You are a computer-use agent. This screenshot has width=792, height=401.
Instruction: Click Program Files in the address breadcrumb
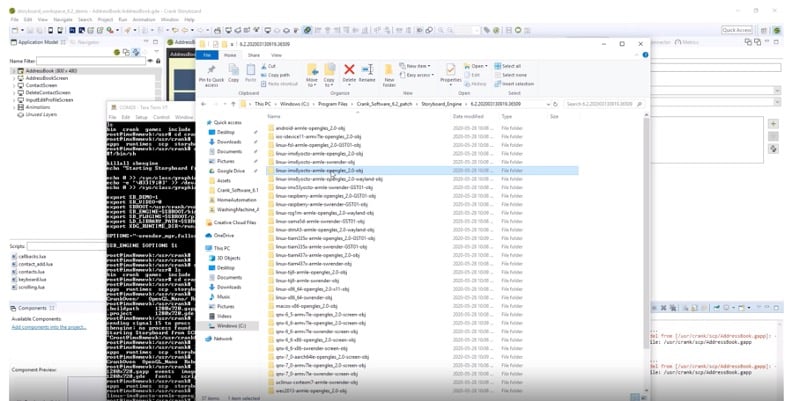pos(332,104)
